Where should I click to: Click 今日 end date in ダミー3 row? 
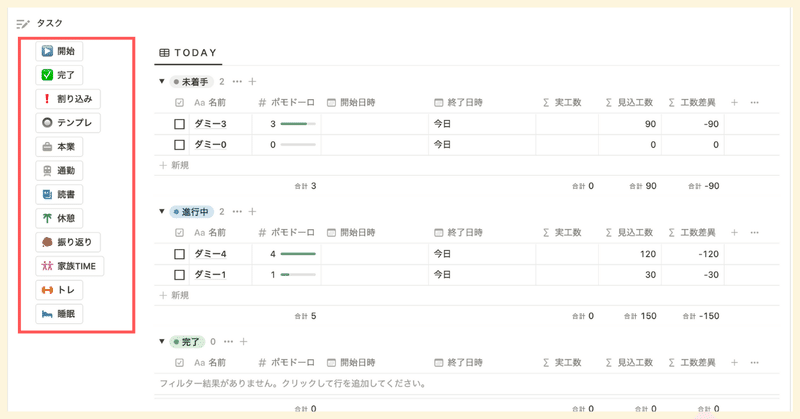point(442,124)
